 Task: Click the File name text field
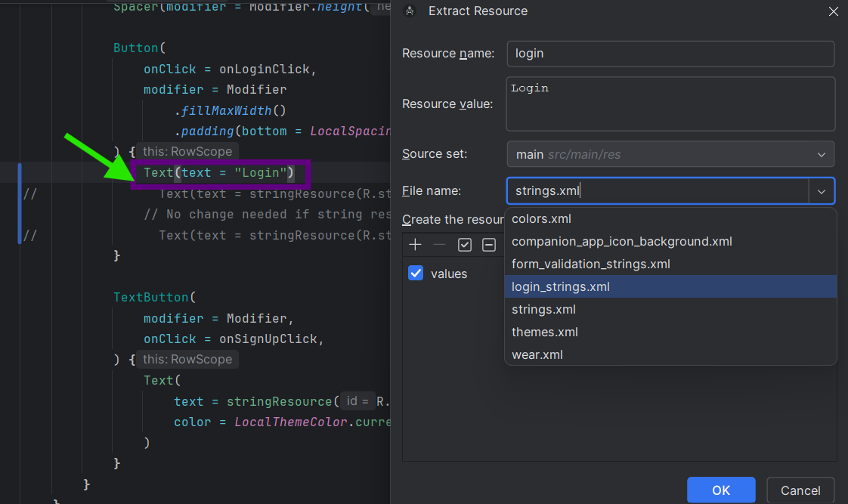pos(658,191)
